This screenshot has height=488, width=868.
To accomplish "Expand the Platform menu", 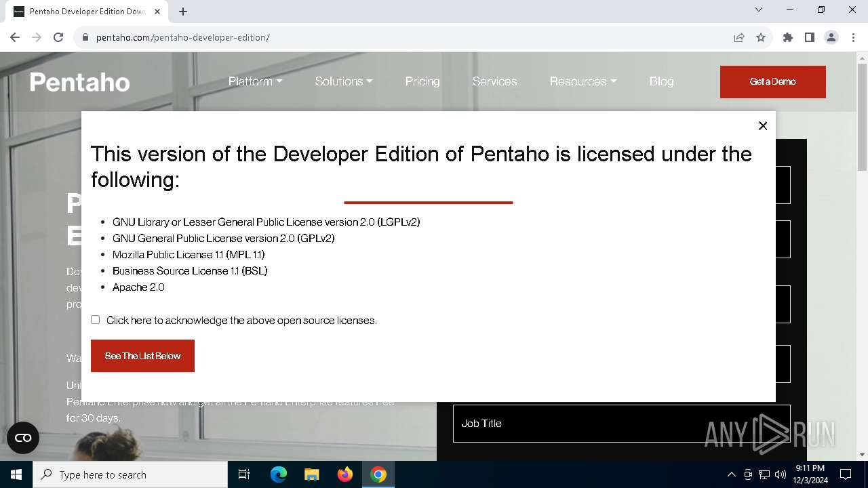I will [255, 81].
